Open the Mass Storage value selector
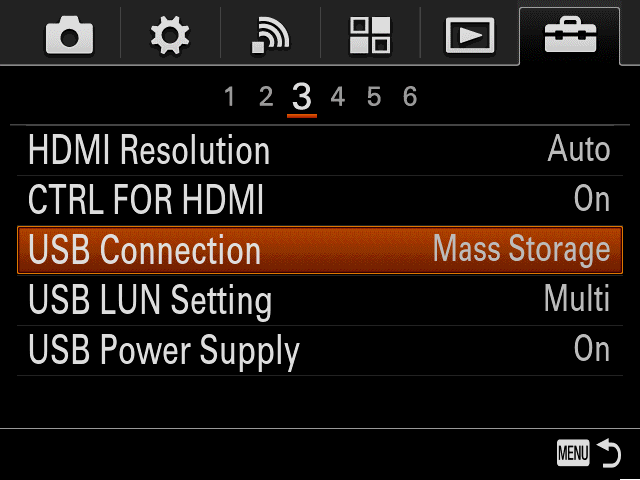 pos(522,249)
